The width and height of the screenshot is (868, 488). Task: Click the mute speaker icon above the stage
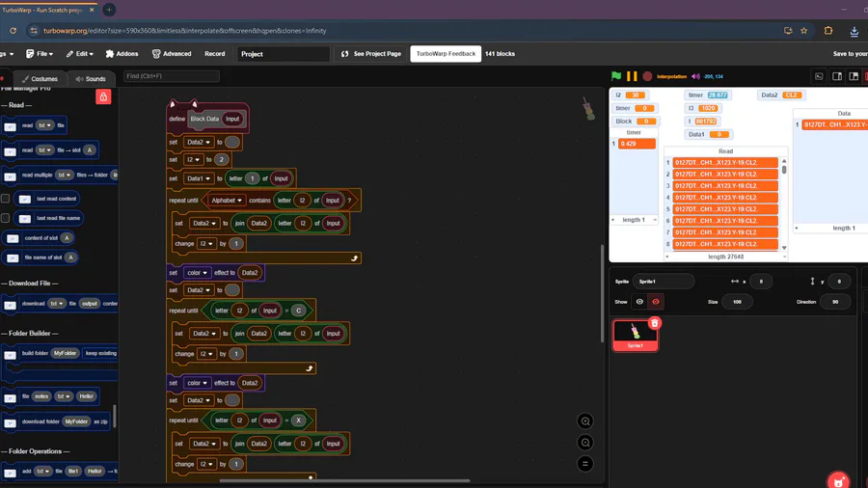coord(695,76)
